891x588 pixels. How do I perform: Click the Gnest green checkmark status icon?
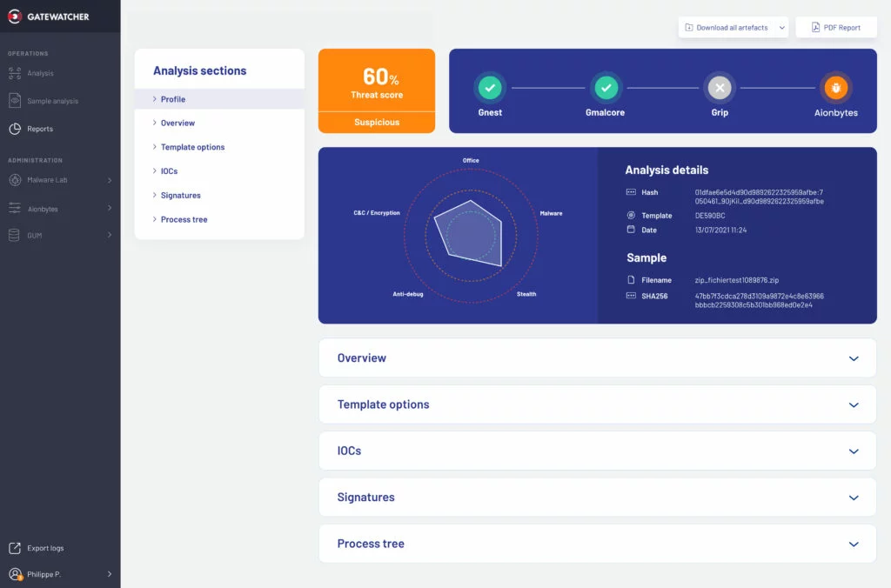click(490, 88)
